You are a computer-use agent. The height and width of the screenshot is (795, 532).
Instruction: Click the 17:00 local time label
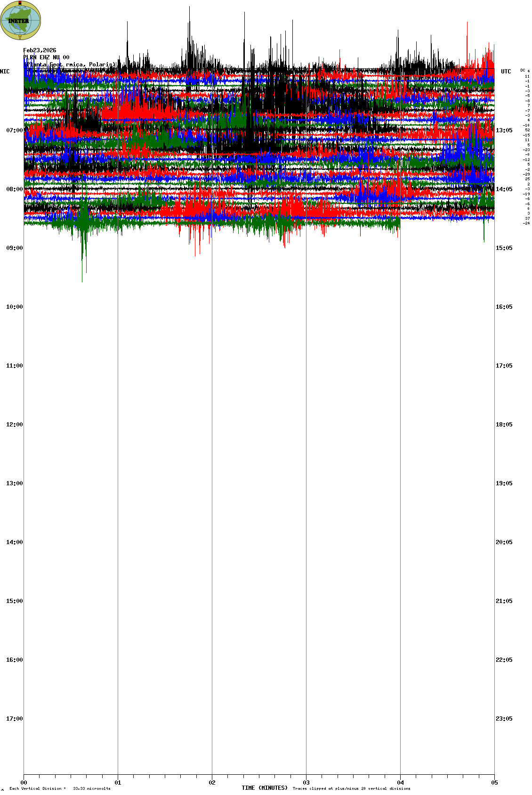(14, 719)
